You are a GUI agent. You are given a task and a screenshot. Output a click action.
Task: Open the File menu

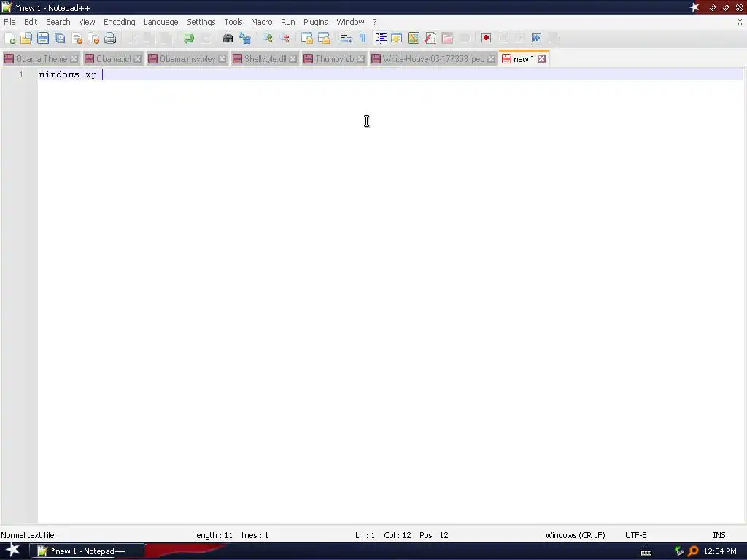click(9, 22)
